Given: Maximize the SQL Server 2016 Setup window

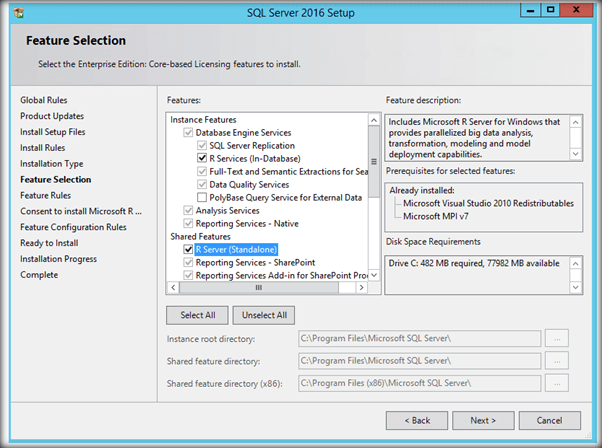Looking at the screenshot, I should [550, 10].
